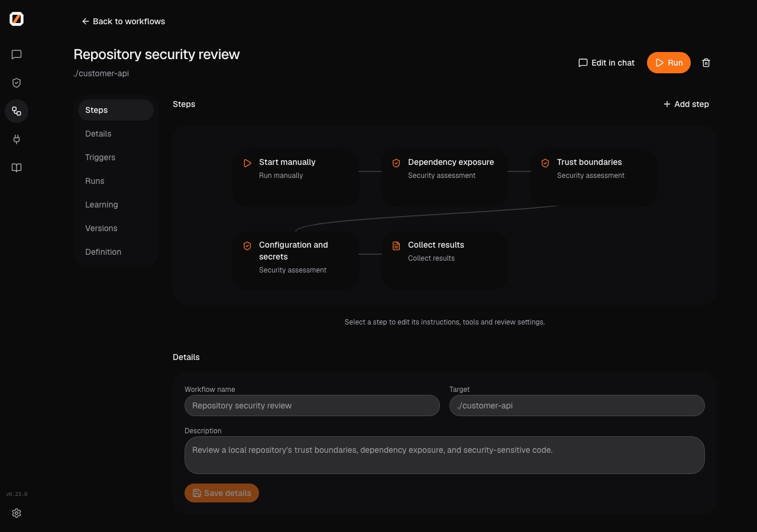Run the workflow
Viewport: 757px width, 532px height.
pos(669,63)
